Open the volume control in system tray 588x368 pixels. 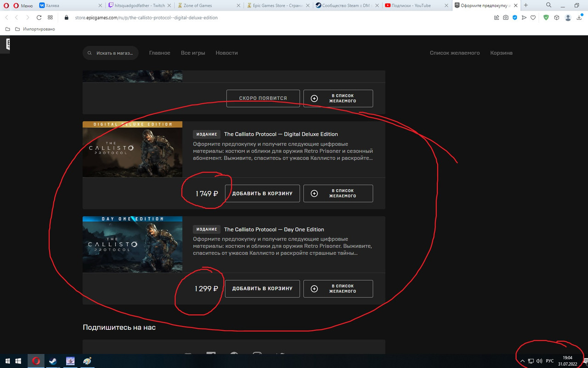(539, 361)
